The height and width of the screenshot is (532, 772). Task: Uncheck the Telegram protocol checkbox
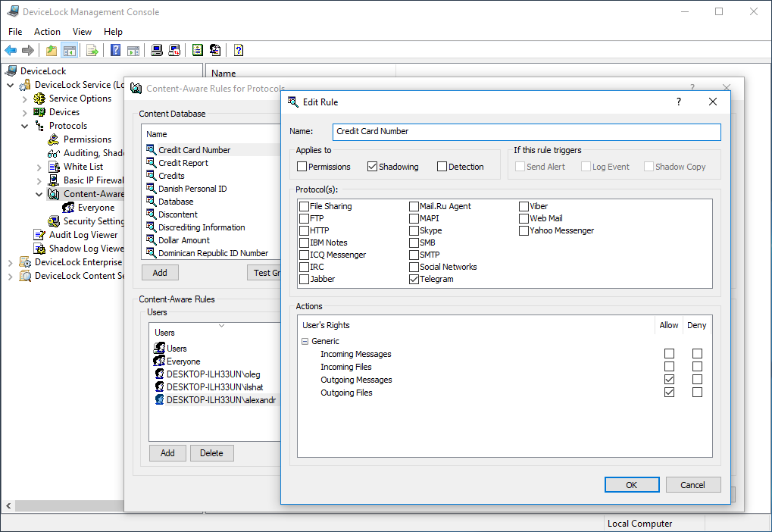tap(414, 279)
